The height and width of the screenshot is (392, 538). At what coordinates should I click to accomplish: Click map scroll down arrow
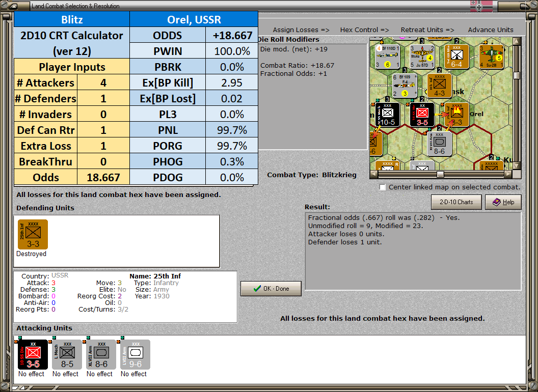pos(517,165)
